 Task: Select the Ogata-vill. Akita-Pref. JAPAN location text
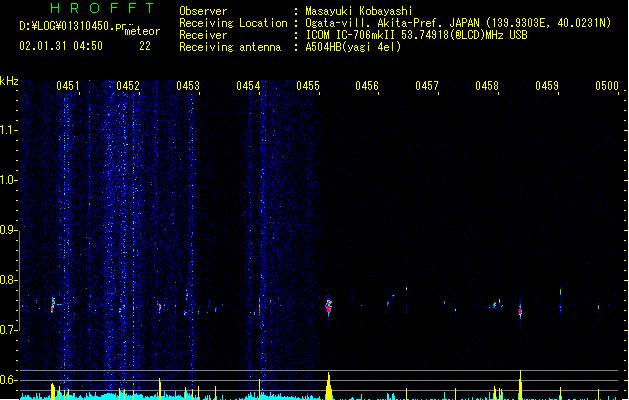click(x=458, y=23)
